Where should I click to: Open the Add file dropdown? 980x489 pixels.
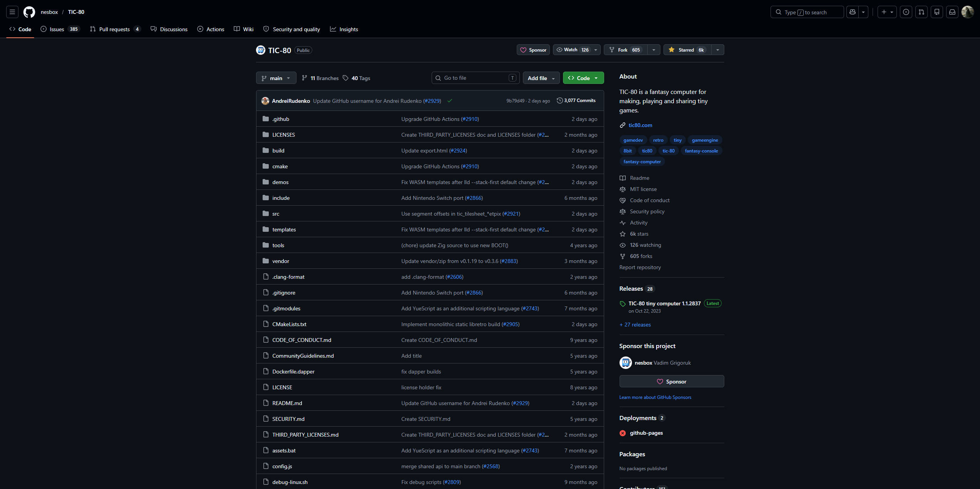point(541,78)
